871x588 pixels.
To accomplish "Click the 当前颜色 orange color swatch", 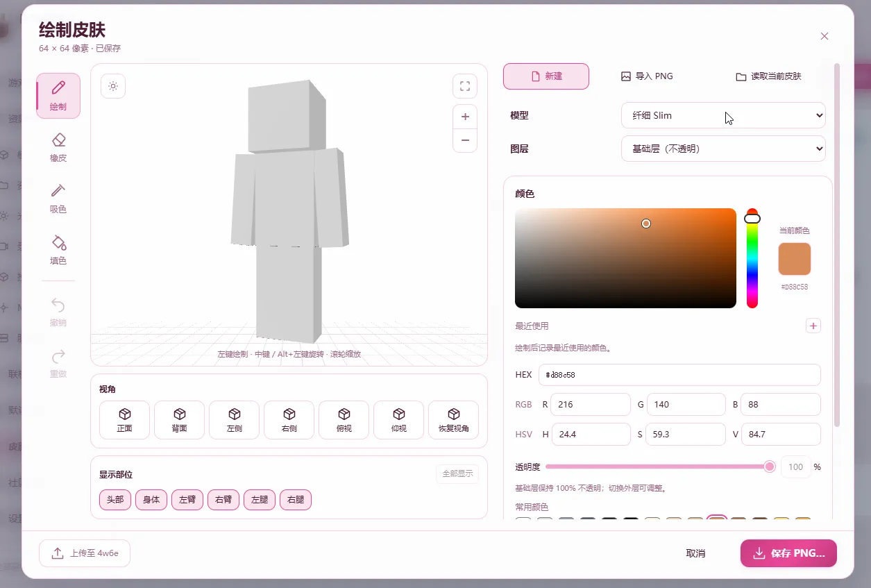I will [x=795, y=259].
